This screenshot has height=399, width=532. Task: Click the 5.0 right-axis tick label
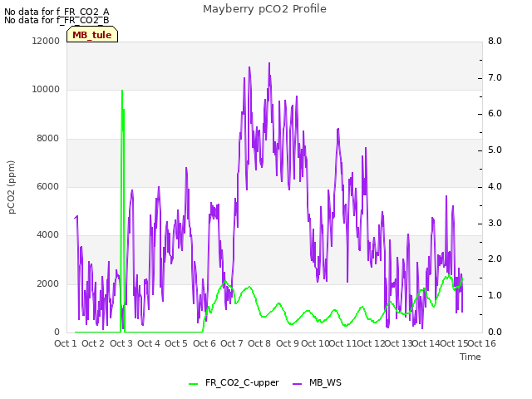pyautogui.click(x=495, y=150)
